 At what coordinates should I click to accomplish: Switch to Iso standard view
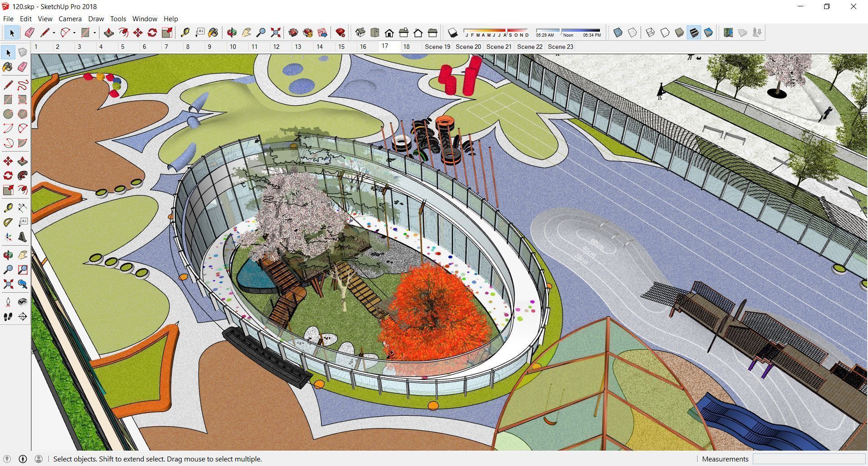(360, 33)
